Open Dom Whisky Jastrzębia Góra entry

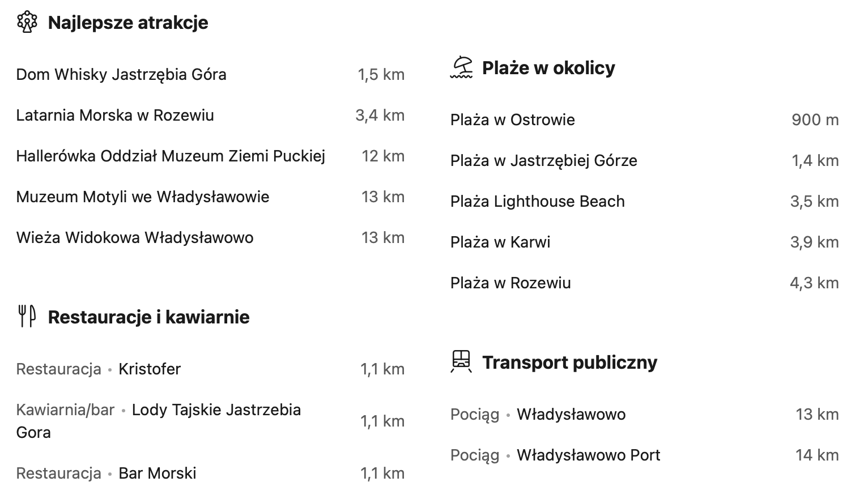point(210,74)
